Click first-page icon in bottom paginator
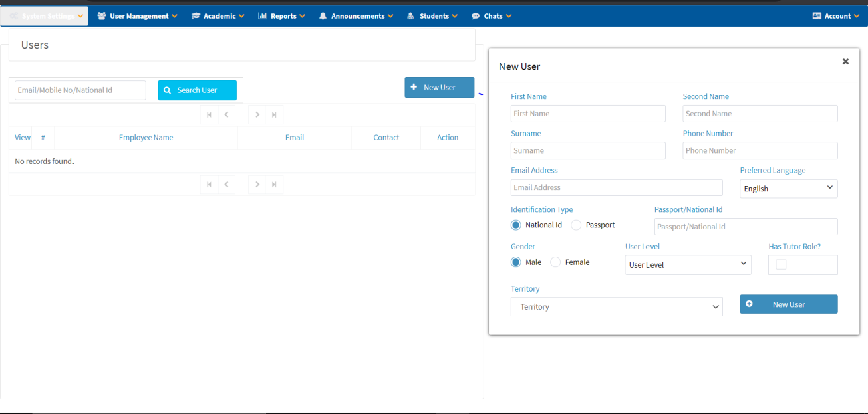The image size is (868, 414). (x=209, y=185)
